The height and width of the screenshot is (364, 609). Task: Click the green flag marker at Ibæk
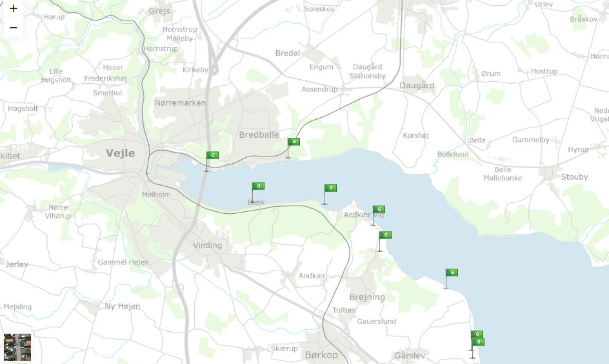[258, 187]
